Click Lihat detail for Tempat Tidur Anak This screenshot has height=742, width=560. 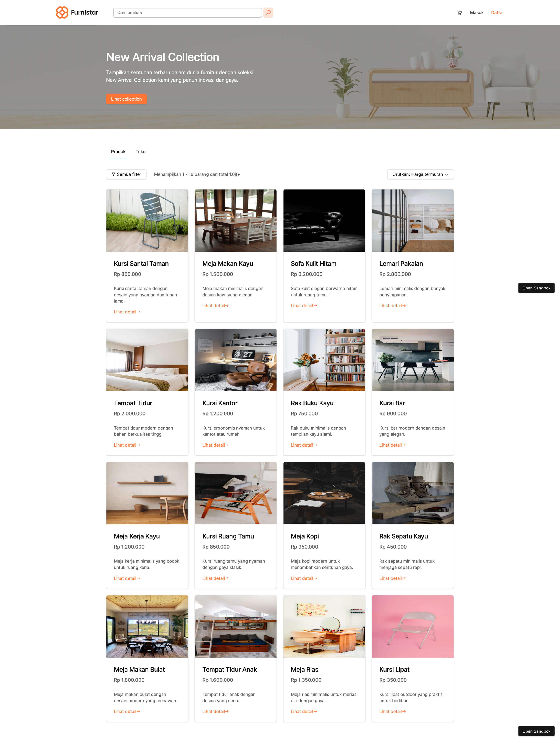pyautogui.click(x=216, y=711)
